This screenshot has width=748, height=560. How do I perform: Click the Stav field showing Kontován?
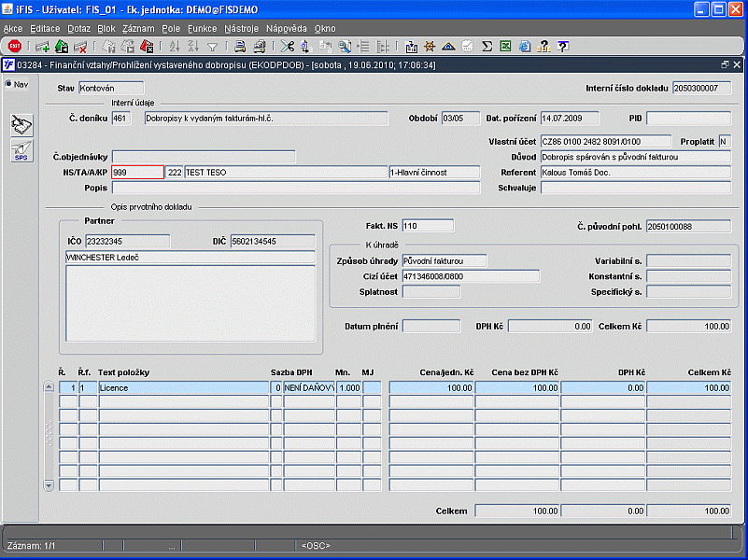pyautogui.click(x=111, y=88)
